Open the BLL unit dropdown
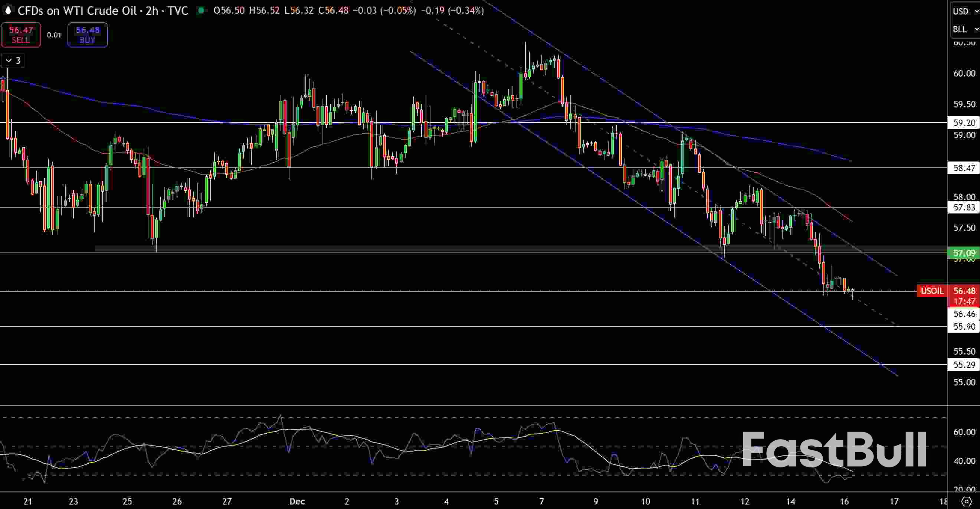 click(x=965, y=29)
